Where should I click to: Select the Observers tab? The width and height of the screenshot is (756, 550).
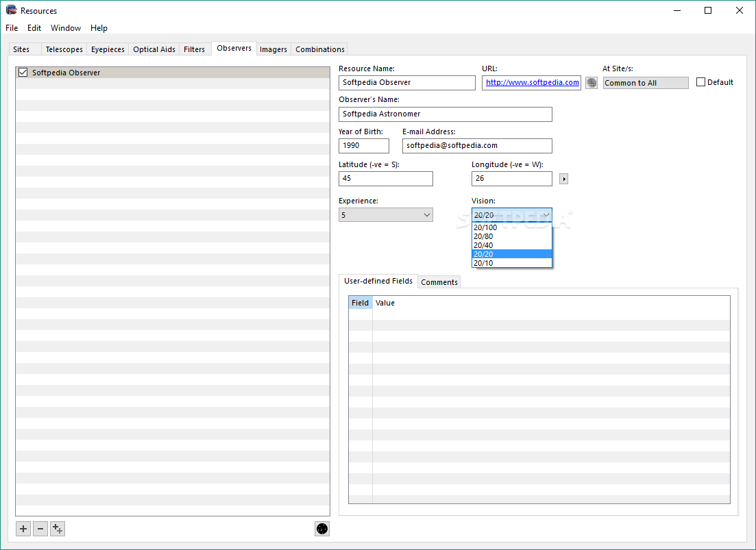[234, 48]
